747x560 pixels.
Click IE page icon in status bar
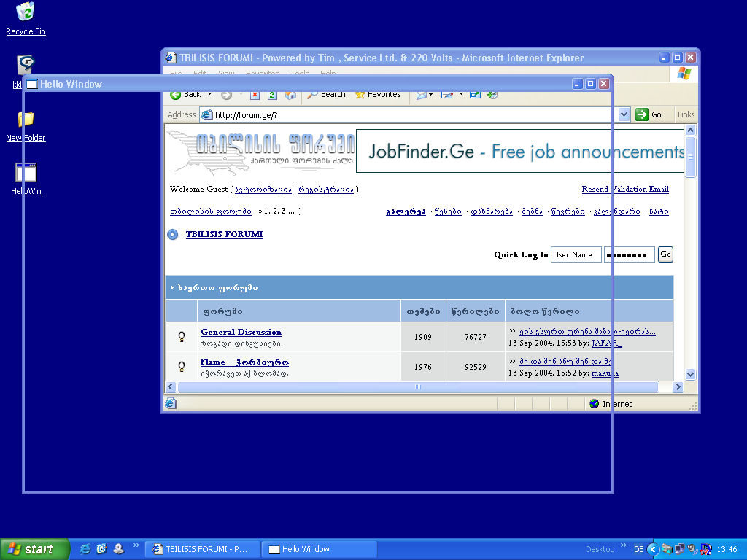point(171,404)
